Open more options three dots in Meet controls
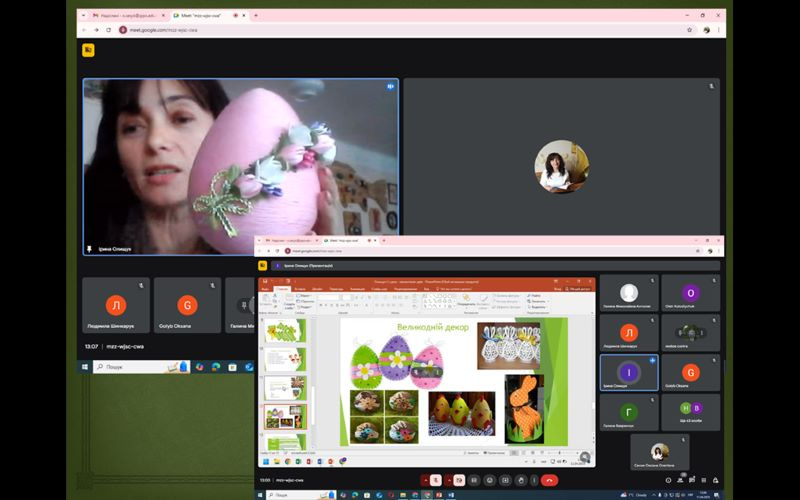The image size is (800, 500). click(x=534, y=480)
